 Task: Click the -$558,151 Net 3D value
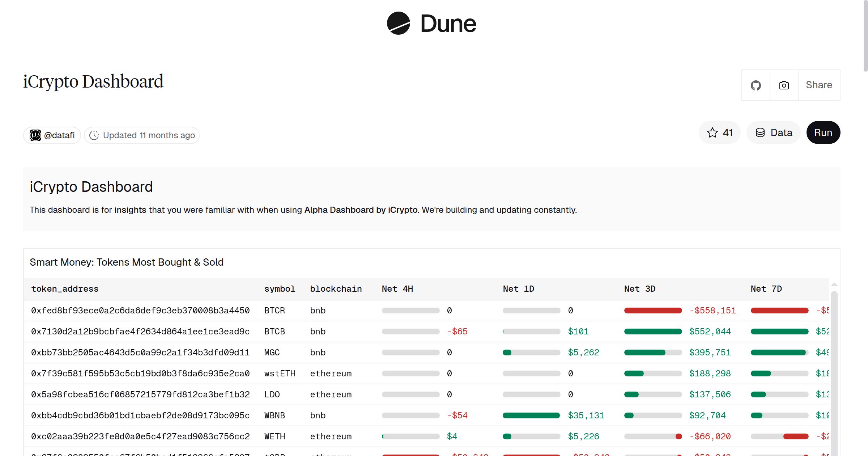pos(712,311)
